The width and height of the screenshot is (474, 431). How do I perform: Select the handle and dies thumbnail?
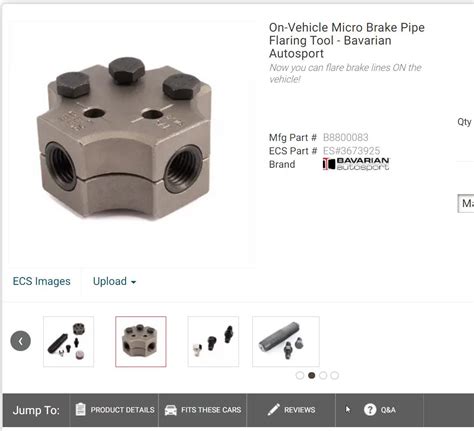click(286, 342)
